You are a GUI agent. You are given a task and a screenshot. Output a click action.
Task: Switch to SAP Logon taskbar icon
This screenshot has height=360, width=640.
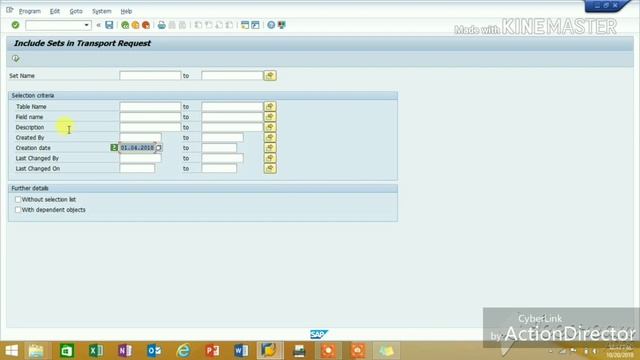pyautogui.click(x=270, y=351)
